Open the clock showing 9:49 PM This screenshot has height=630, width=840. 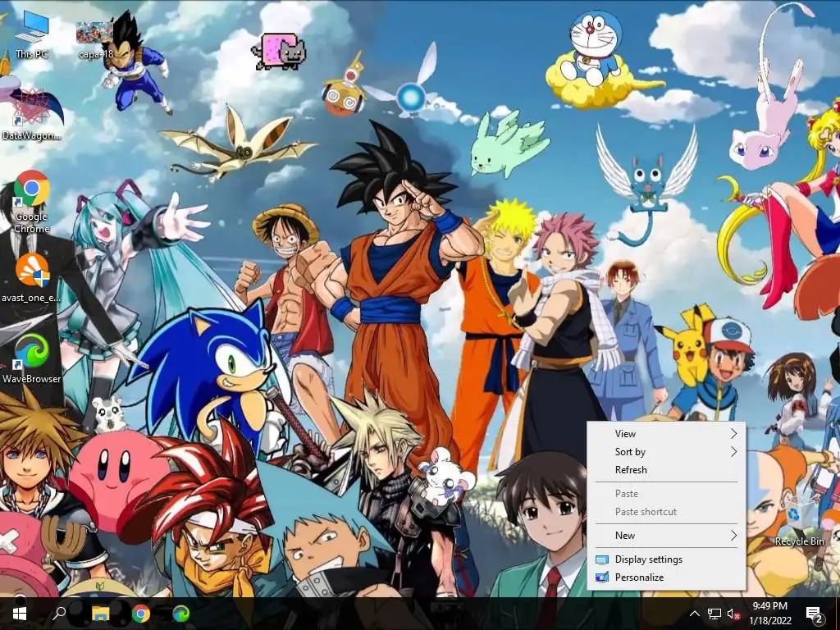pos(770,614)
